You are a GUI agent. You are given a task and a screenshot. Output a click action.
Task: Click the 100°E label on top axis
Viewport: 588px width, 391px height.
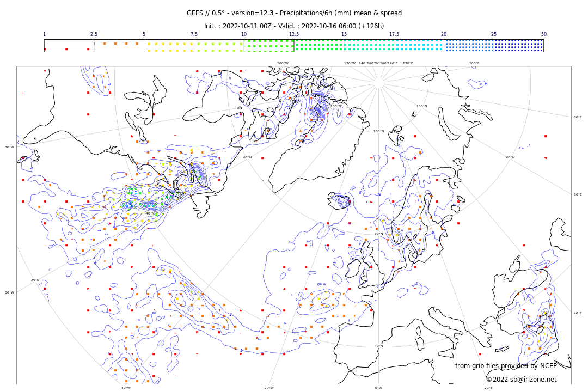pos(474,63)
